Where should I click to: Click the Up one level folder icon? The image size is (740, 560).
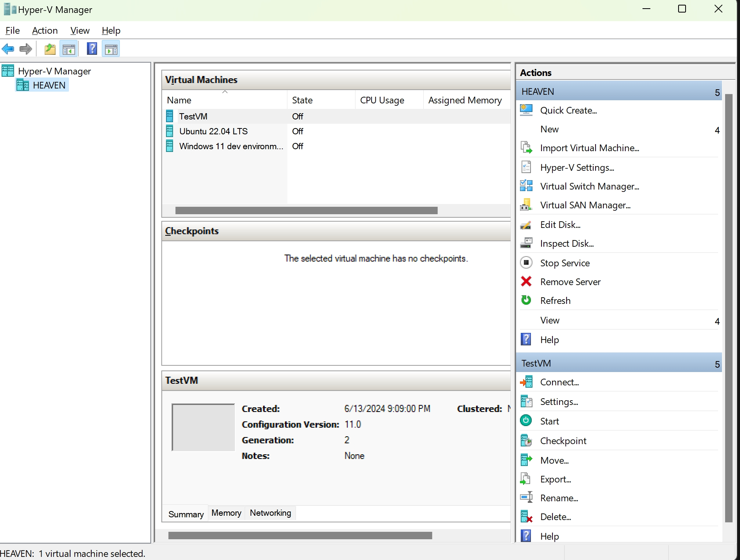point(50,49)
